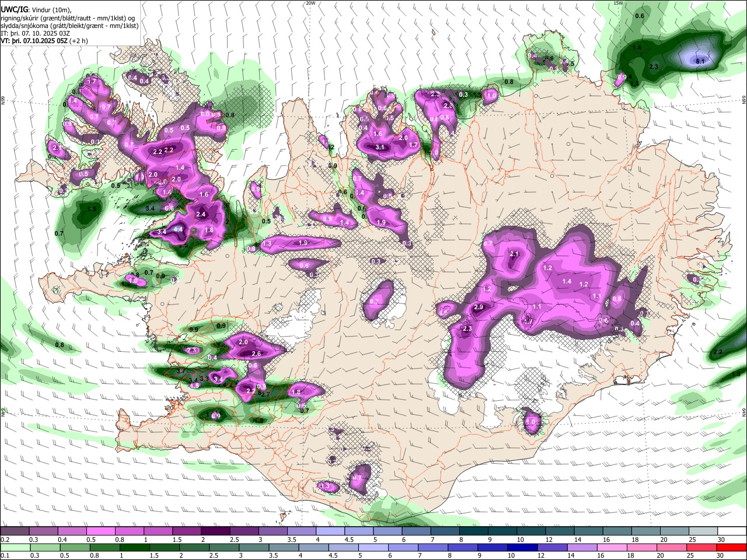Click the 3.1 snowfall value in the north
The image size is (747, 560).
380,147
